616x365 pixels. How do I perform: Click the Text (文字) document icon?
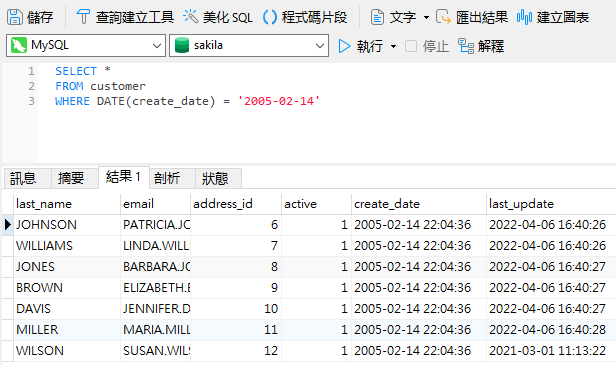click(x=377, y=17)
